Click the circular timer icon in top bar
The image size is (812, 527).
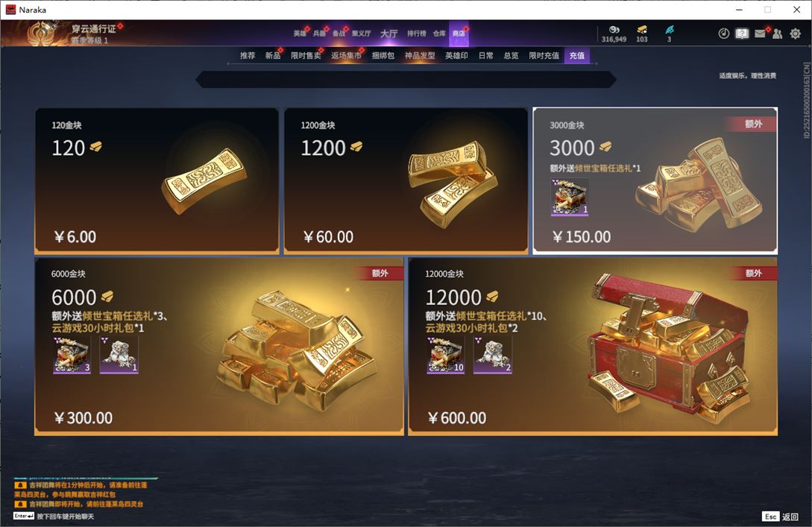723,34
